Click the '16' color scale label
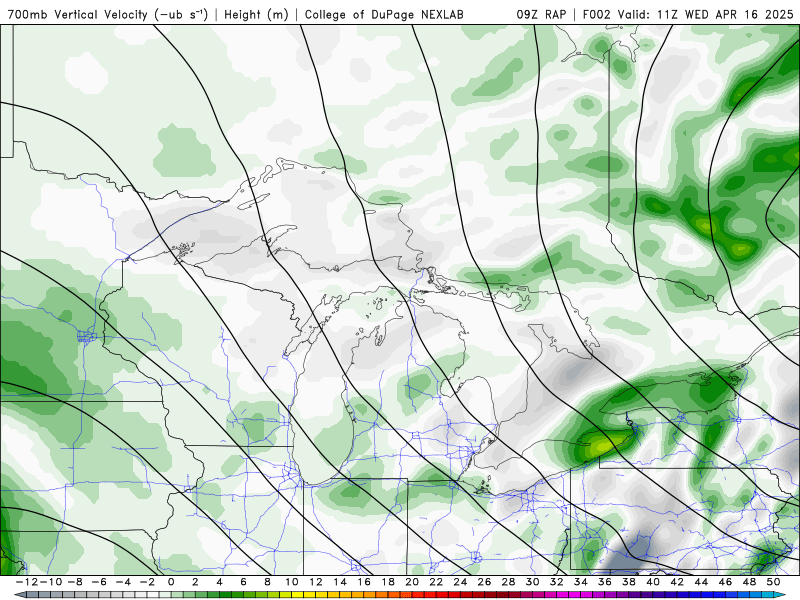The image size is (800, 600). point(364,582)
